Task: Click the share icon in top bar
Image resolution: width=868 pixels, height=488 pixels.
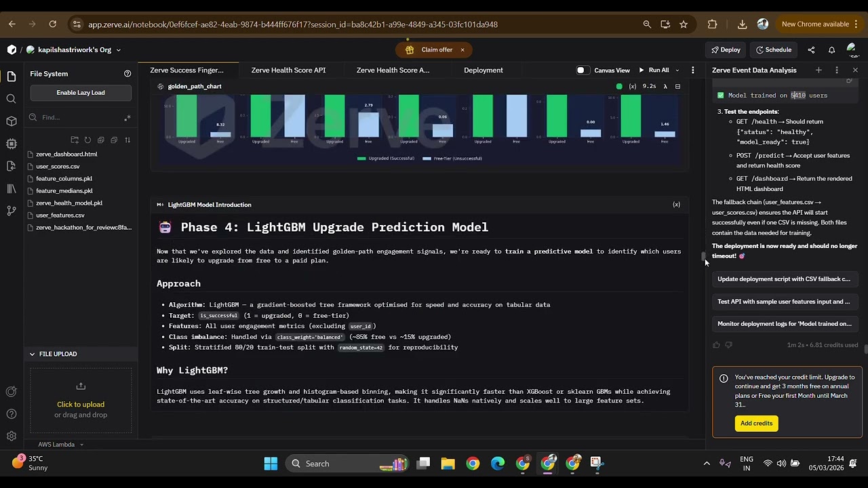Action: pyautogui.click(x=811, y=49)
